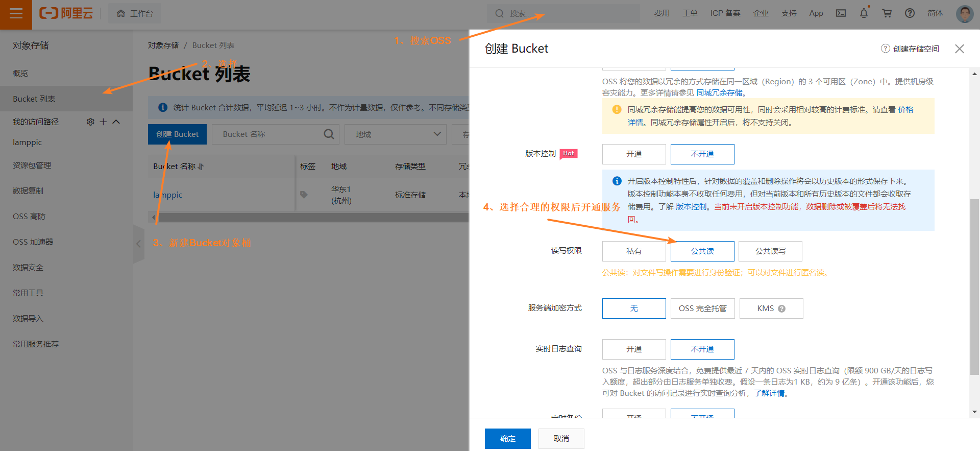Open the 工单 tickets menu
The height and width of the screenshot is (451, 980).
coord(690,13)
